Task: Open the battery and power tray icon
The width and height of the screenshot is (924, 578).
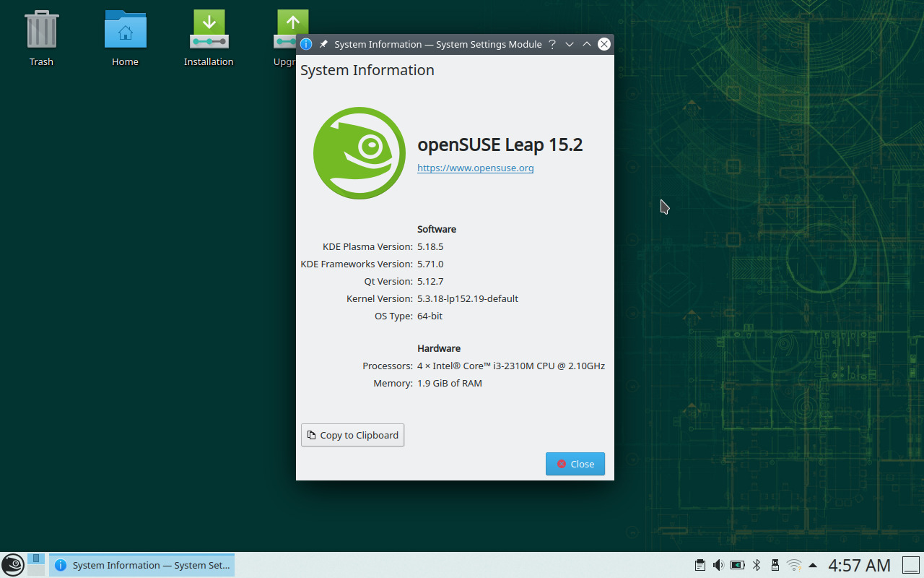Action: [738, 565]
